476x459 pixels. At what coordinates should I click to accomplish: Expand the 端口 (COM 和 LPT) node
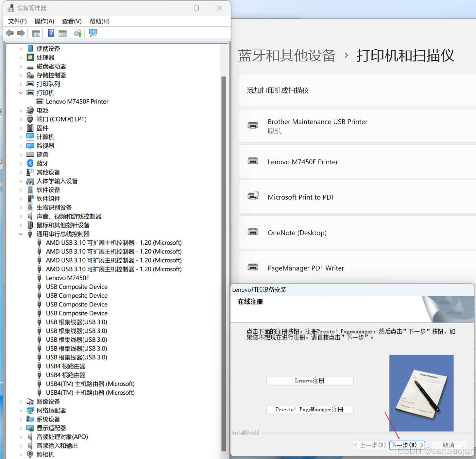pos(21,119)
